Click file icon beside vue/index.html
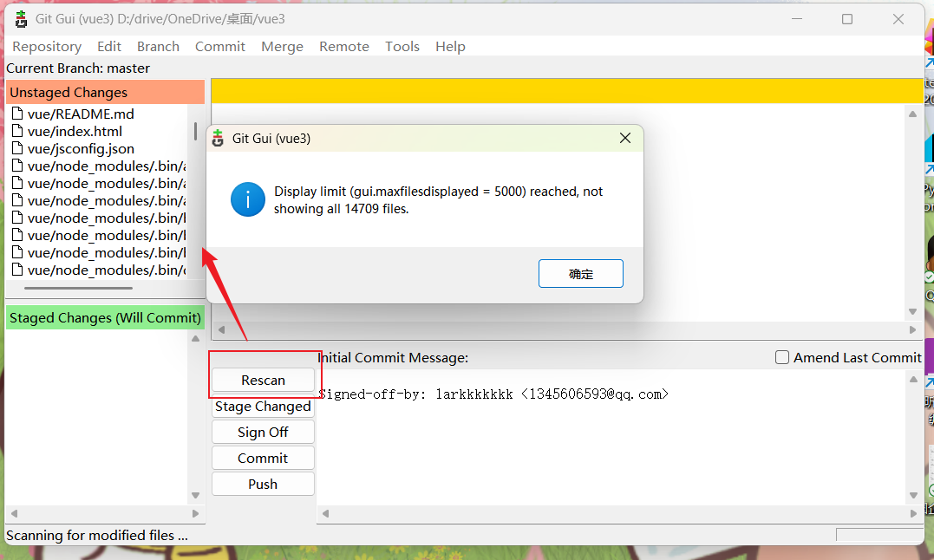Viewport: 934px width, 560px height. 17,131
